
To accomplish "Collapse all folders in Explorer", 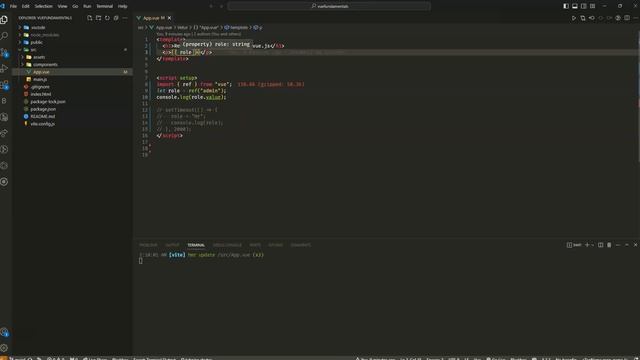I will pyautogui.click(x=116, y=18).
